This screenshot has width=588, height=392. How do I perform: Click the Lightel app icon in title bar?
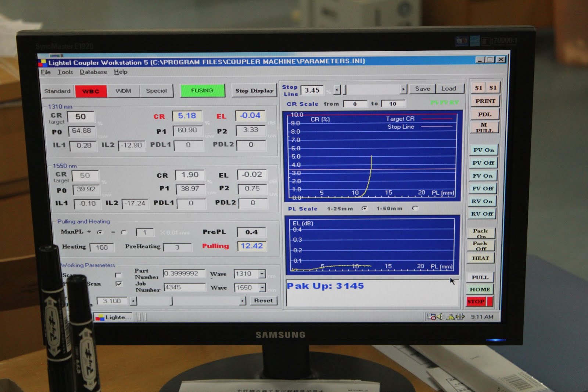43,63
